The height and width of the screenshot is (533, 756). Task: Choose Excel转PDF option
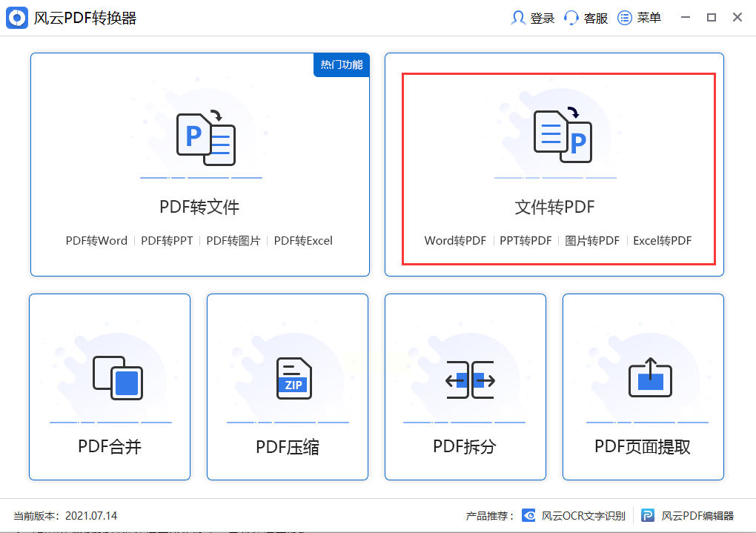pos(662,241)
